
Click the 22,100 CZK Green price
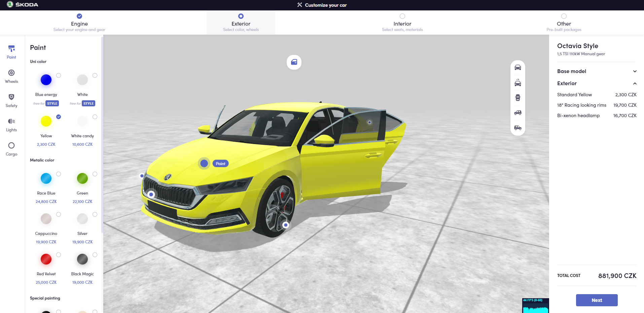click(82, 202)
